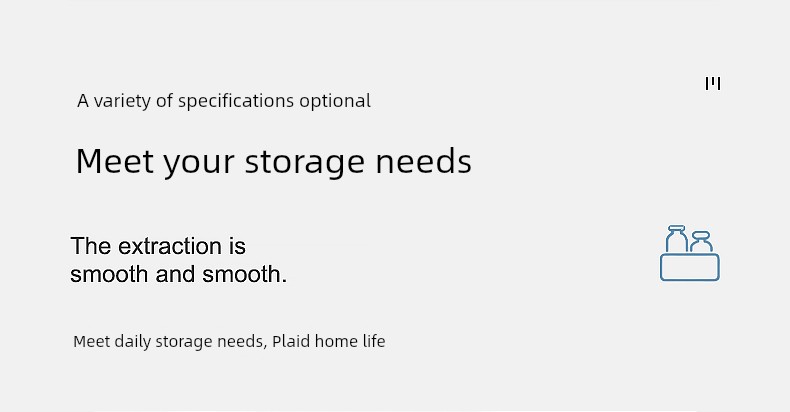Viewport: 790px width, 412px height.
Task: Click the short middle bar of the bars icon
Action: pyautogui.click(x=713, y=80)
